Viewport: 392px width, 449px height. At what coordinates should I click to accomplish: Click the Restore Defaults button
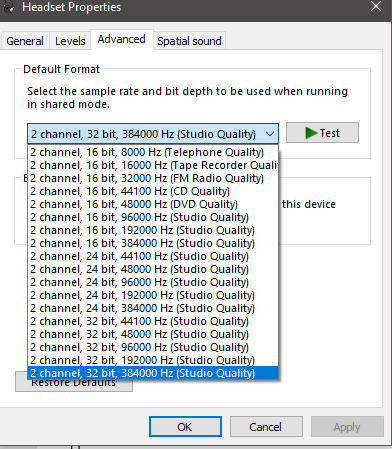pyautogui.click(x=74, y=385)
